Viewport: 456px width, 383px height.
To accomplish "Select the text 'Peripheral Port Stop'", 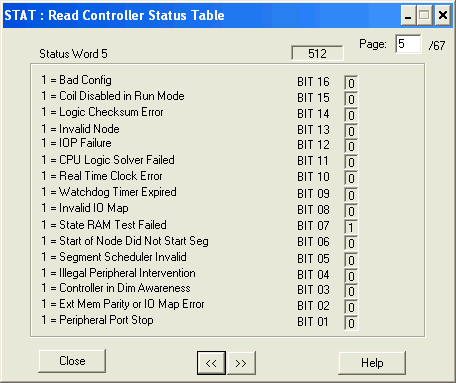I will 106,320.
